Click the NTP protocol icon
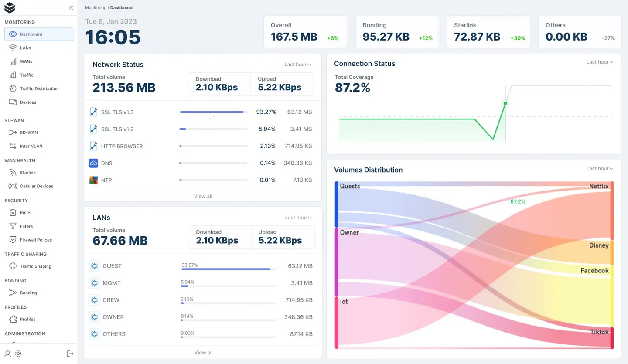This screenshot has height=364, width=628. point(93,180)
